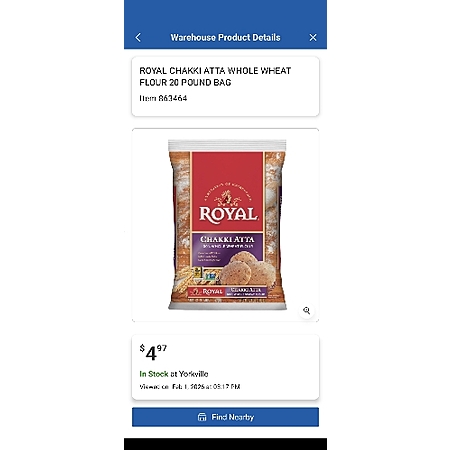This screenshot has width=450, height=450.
Task: Tap the magnifier zoom icon on product image
Action: (x=307, y=311)
